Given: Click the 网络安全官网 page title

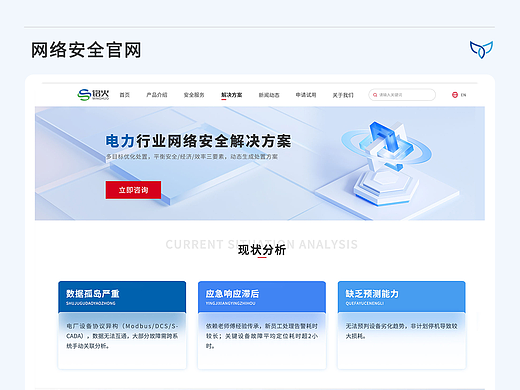Looking at the screenshot, I should pos(86,50).
